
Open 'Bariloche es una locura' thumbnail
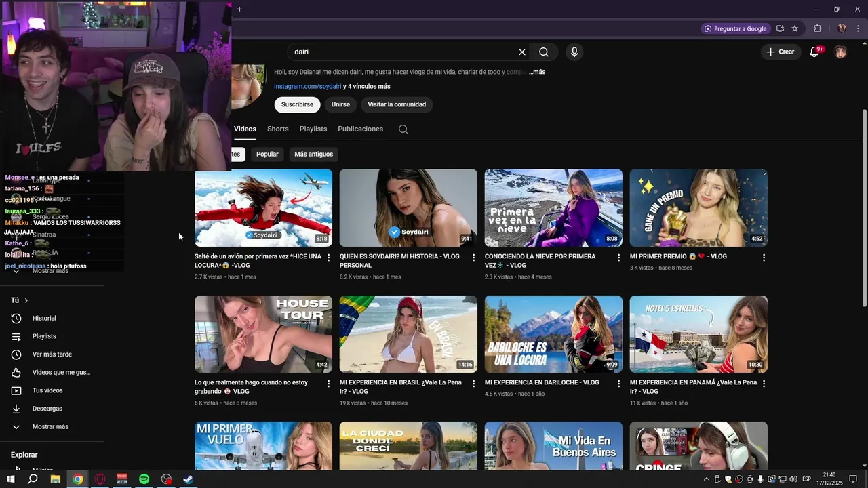(553, 334)
